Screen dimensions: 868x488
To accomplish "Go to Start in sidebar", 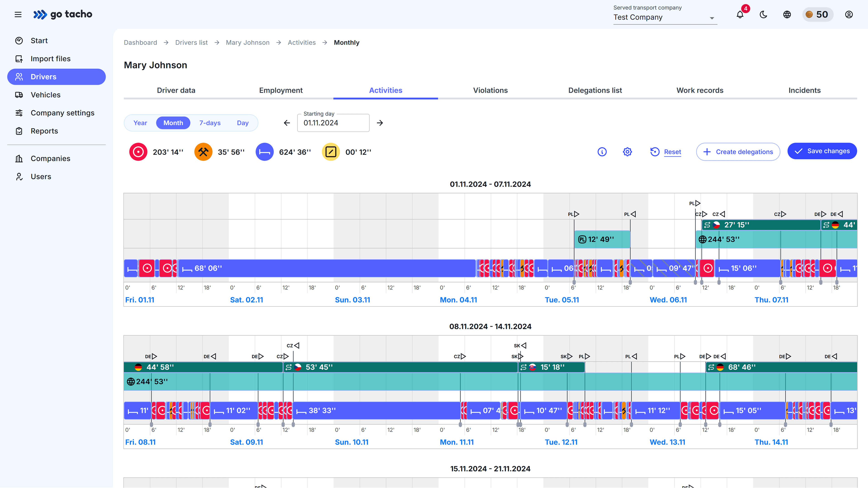I will coord(57,41).
